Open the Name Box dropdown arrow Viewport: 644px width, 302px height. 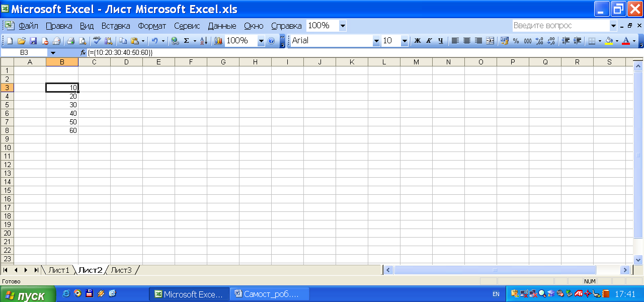coord(53,52)
